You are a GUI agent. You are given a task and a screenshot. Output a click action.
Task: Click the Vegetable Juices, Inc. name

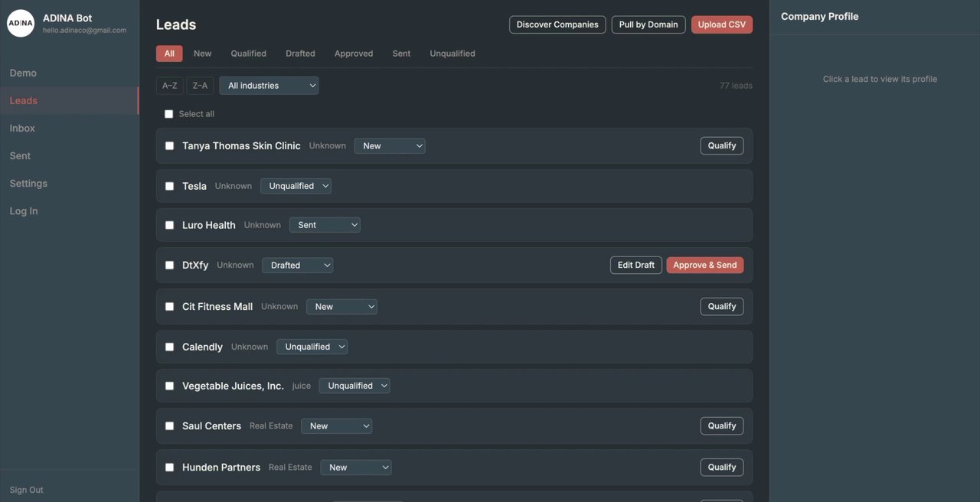click(233, 386)
